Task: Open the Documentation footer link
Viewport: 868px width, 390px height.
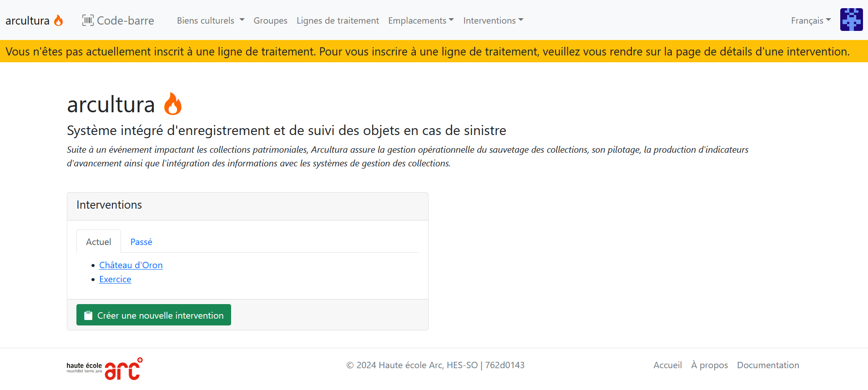Action: pyautogui.click(x=768, y=365)
